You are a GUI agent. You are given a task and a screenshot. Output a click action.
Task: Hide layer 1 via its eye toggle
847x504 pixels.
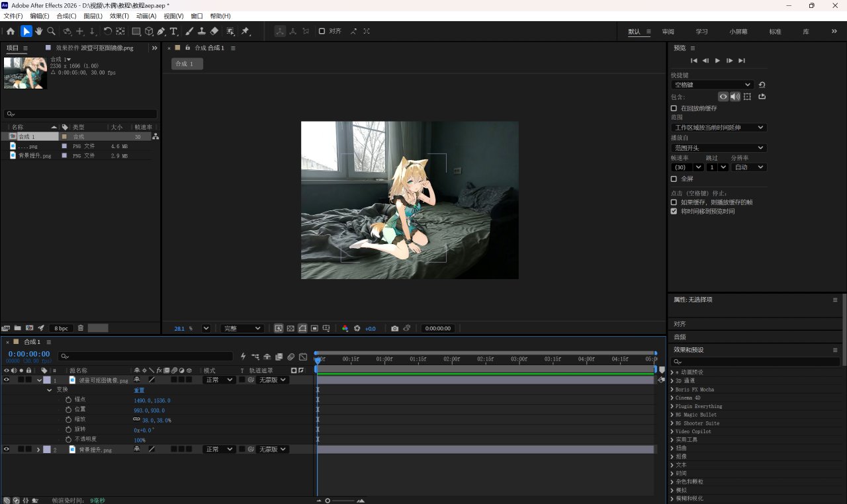[7, 380]
